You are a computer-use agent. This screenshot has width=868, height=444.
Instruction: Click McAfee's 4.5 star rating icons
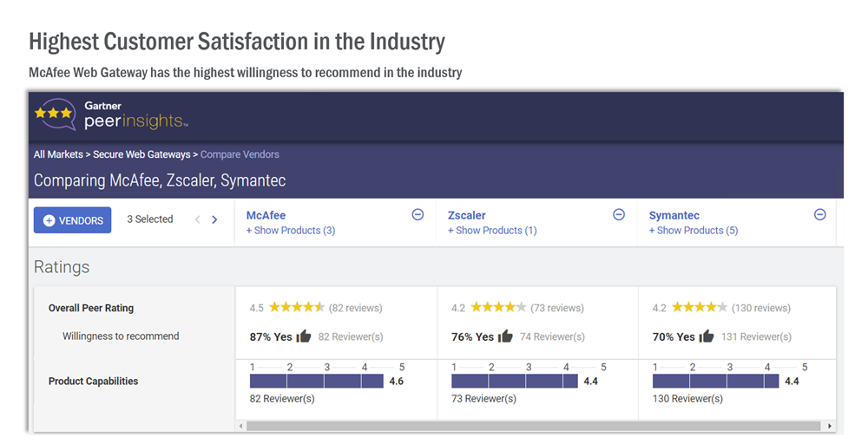[297, 308]
